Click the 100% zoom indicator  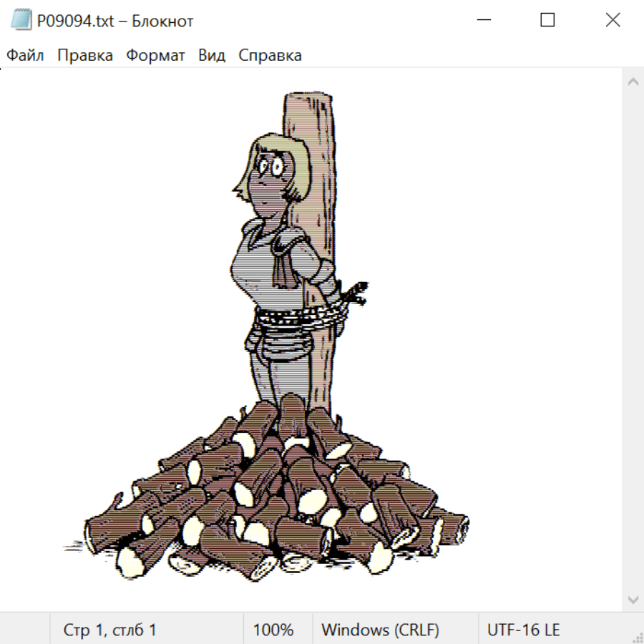[x=273, y=630]
